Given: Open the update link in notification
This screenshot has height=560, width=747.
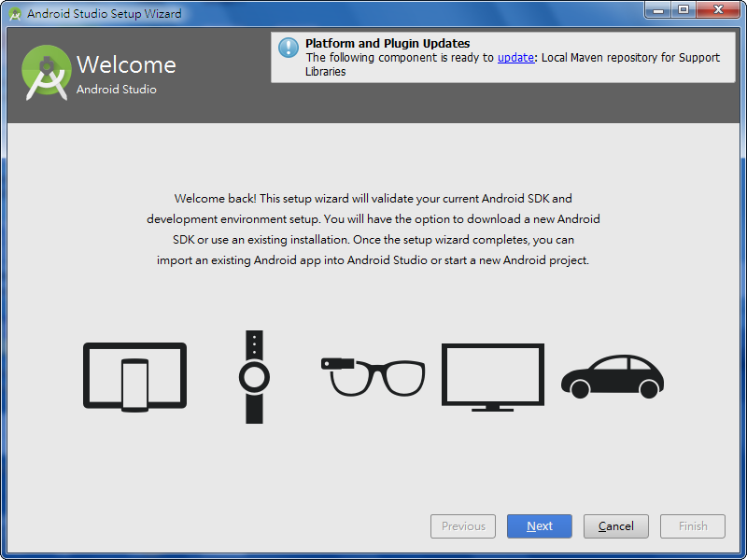Looking at the screenshot, I should click(x=515, y=58).
